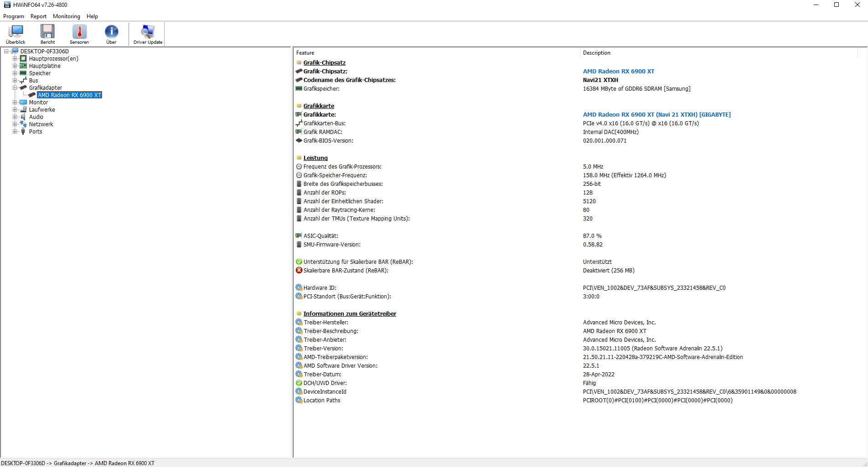Click the Bus tree icon

pos(23,80)
